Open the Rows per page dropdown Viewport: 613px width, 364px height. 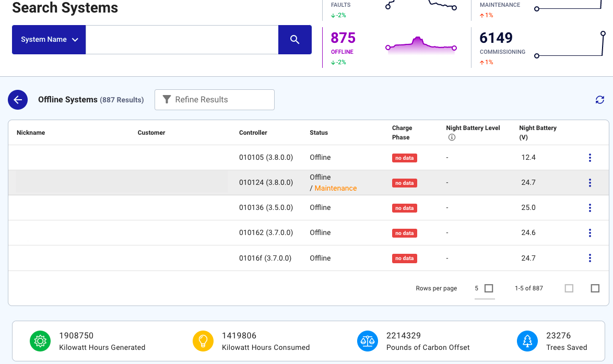(484, 288)
